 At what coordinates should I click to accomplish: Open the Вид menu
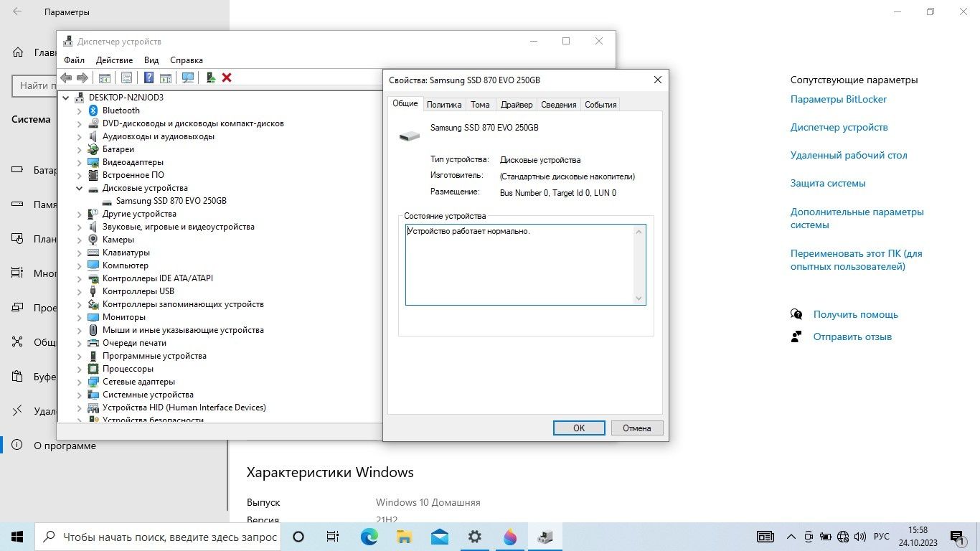(151, 60)
